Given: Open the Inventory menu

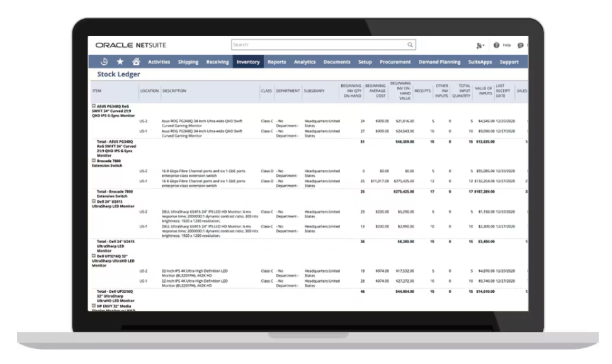Looking at the screenshot, I should coord(248,62).
